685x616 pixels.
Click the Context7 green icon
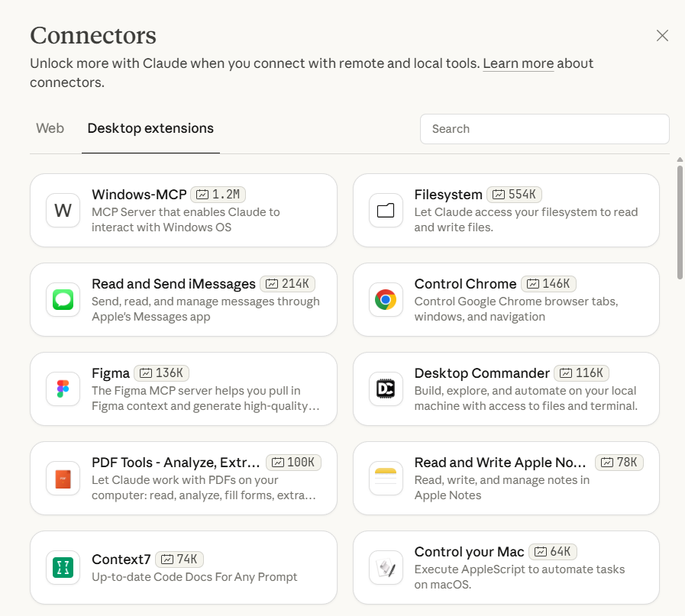point(63,568)
